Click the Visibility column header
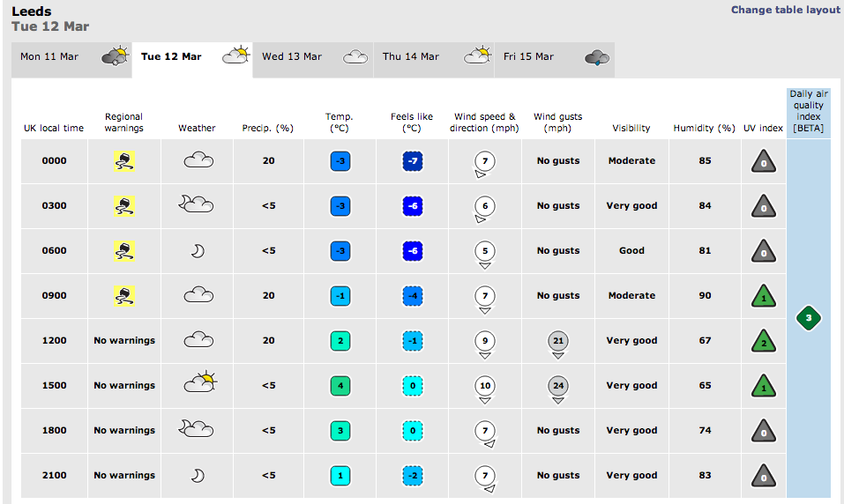The width and height of the screenshot is (844, 504). (x=631, y=128)
